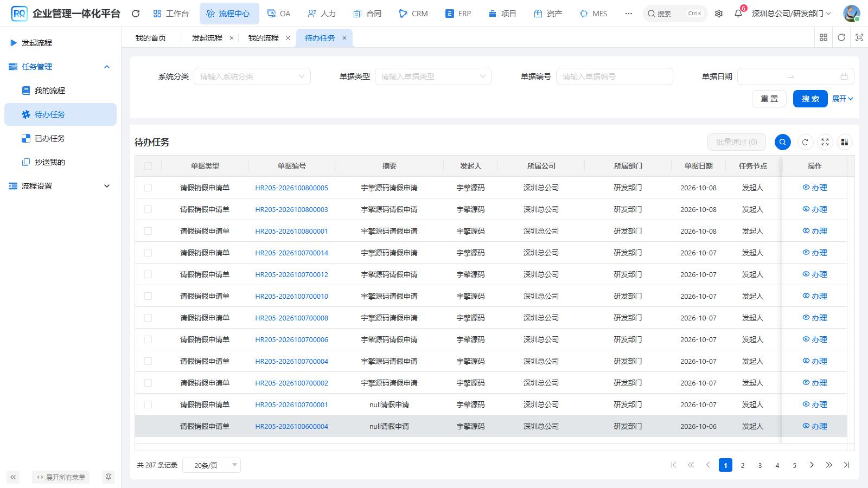Open 已办任务 in the sidebar

(60, 138)
